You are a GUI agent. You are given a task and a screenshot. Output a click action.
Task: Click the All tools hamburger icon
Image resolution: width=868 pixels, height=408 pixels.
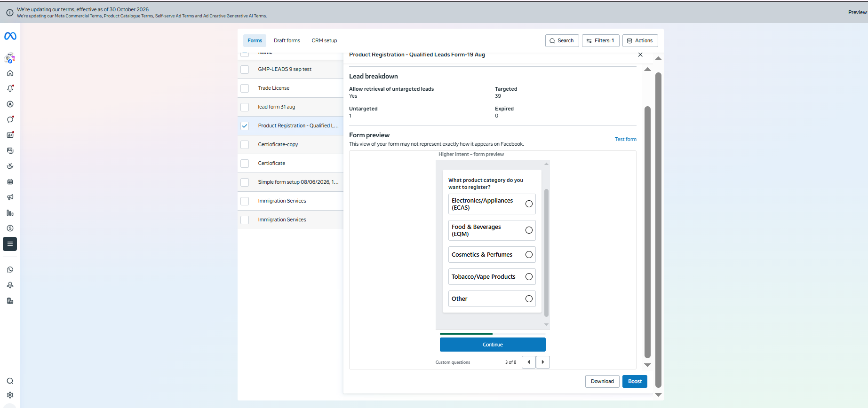10,244
